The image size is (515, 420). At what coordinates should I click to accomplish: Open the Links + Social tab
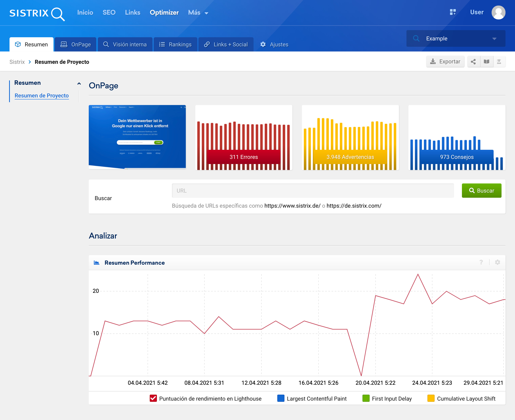pos(226,45)
